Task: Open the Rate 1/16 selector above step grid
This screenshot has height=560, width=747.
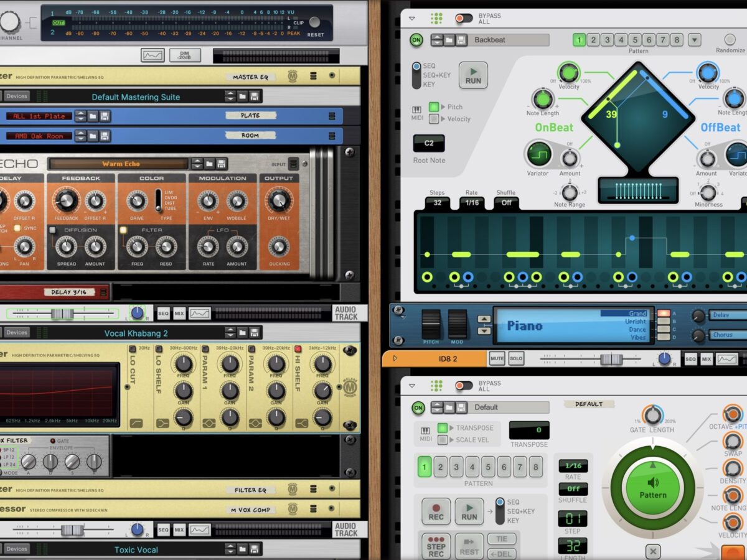Action: (472, 202)
